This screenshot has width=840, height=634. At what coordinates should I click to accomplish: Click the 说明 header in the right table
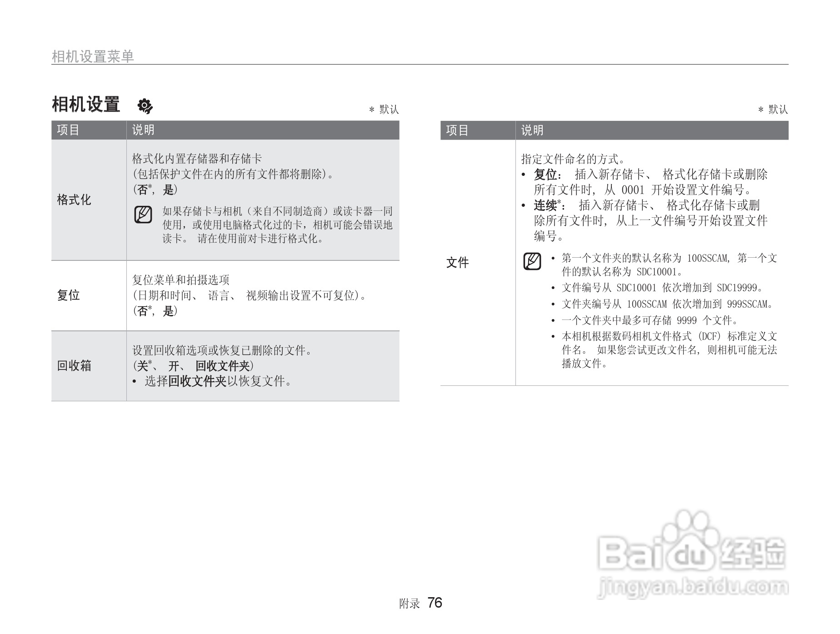(532, 130)
